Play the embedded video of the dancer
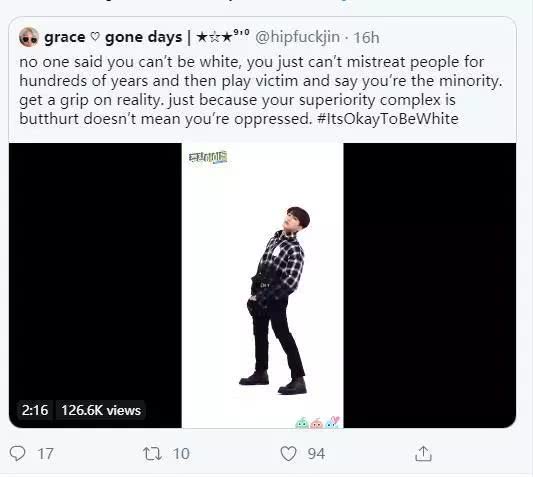The height and width of the screenshot is (477, 533). click(262, 285)
